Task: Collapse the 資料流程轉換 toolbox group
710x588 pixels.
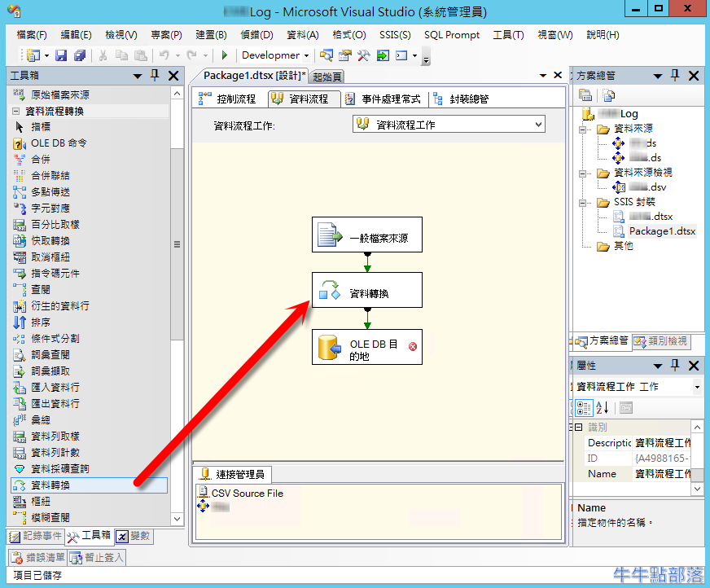Action: coord(16,111)
